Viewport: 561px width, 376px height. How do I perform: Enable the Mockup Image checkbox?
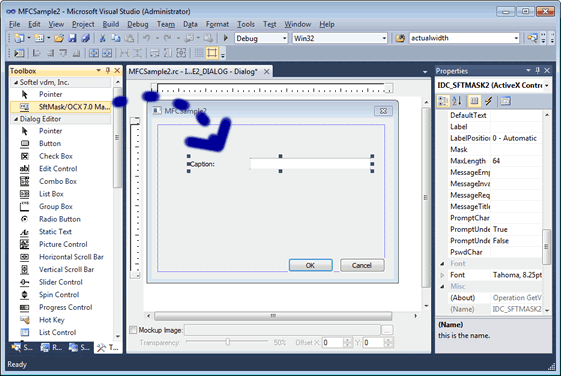[133, 330]
